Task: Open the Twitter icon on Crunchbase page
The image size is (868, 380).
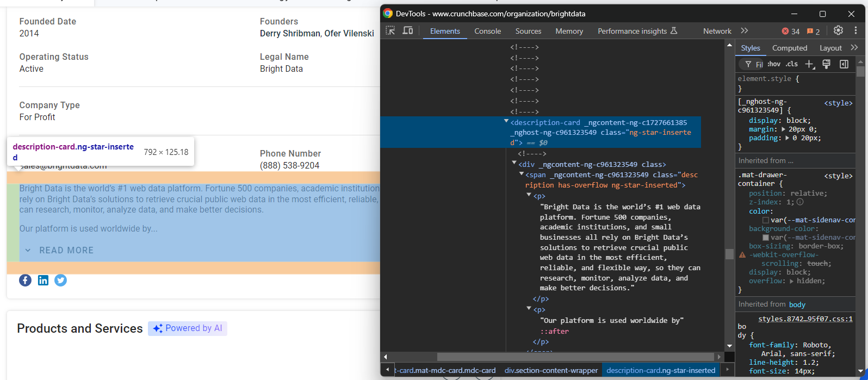Action: click(60, 281)
